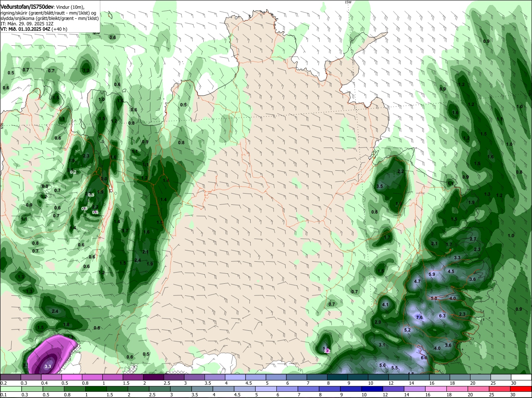This screenshot has width=532, height=398.
Task: Choose the navy blue 10–12 rain swatch
Action: [373, 389]
